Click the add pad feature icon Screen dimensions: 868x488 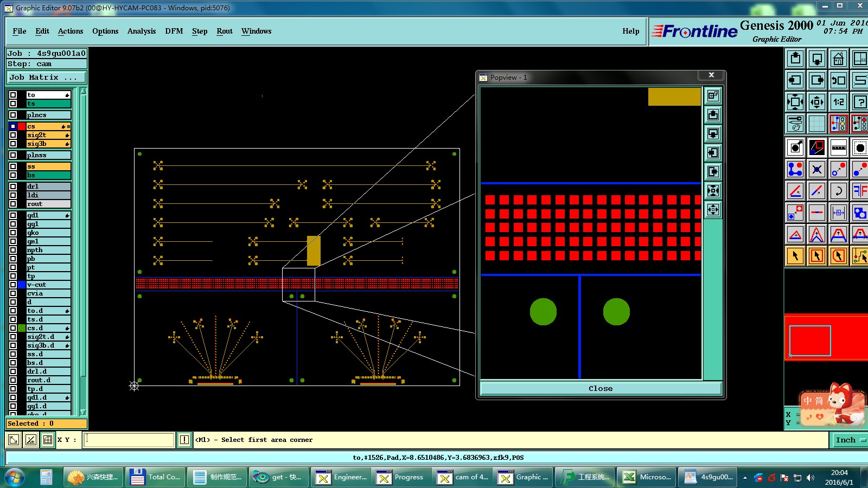click(x=795, y=147)
